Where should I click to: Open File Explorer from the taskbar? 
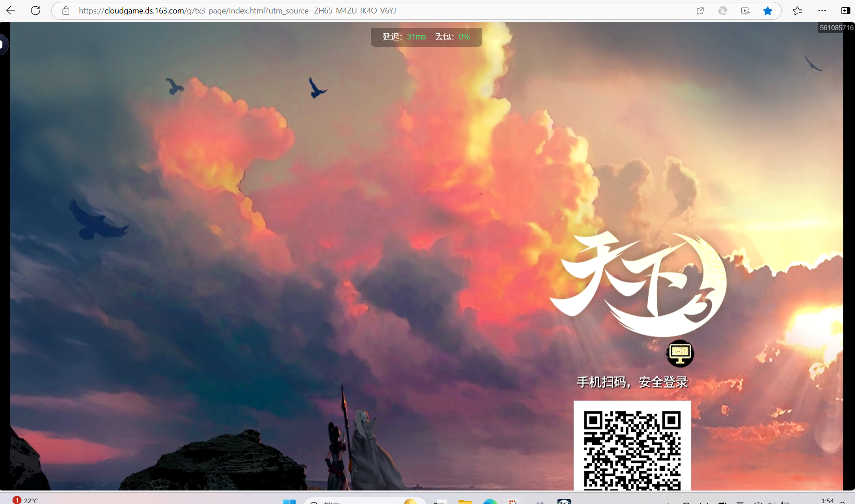pos(465,501)
